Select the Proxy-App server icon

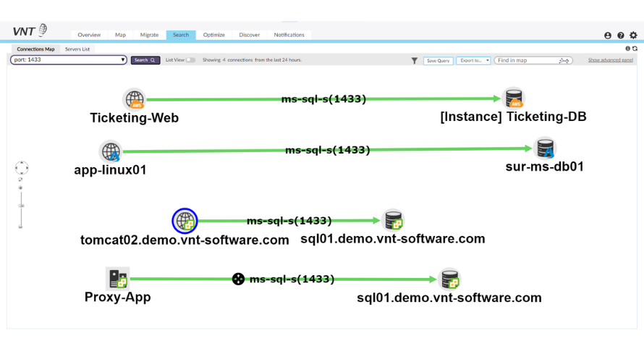point(117,278)
